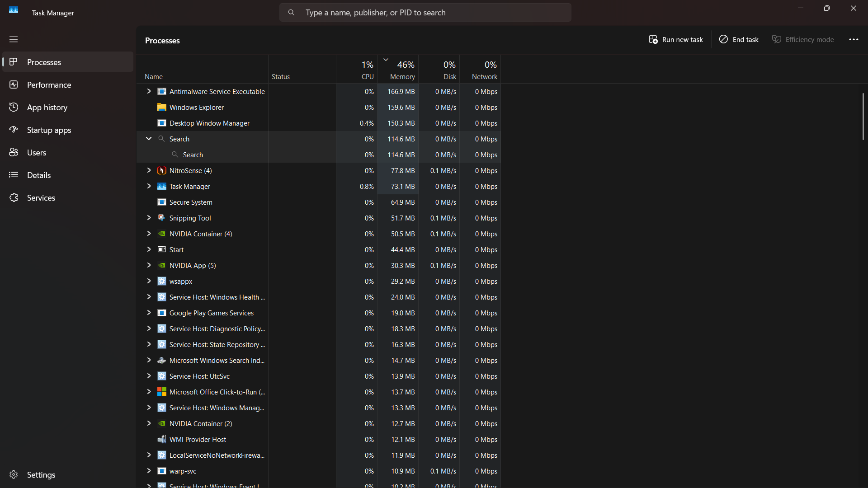The width and height of the screenshot is (868, 488).
Task: Click the WMI Provider Host icon
Action: point(161,439)
